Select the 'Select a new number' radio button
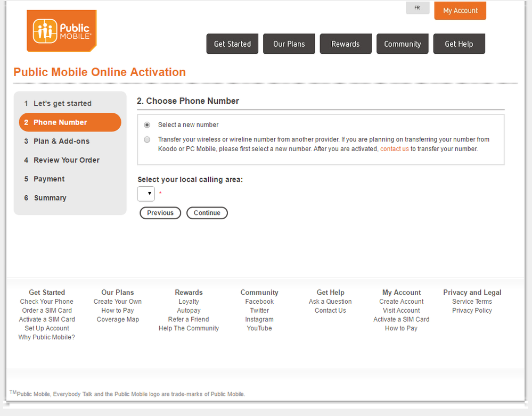Image resolution: width=532 pixels, height=416 pixels. click(x=147, y=125)
